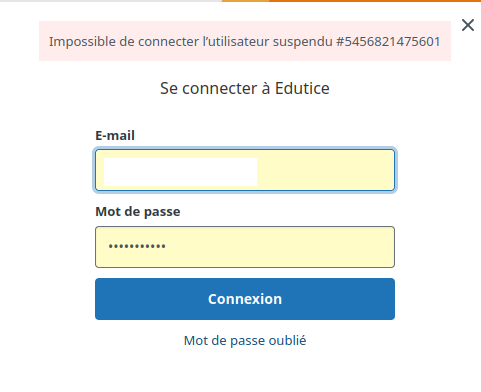Click the white redacted email text area

tap(180, 172)
